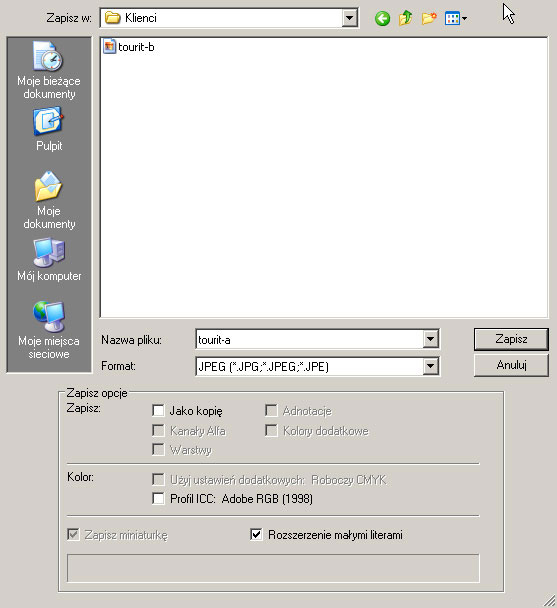The image size is (557, 608).
Task: Create a new folder icon
Action: click(429, 18)
